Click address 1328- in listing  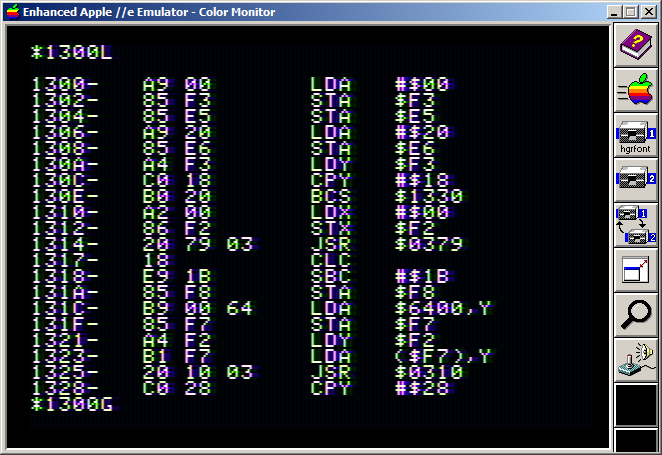(x=65, y=388)
